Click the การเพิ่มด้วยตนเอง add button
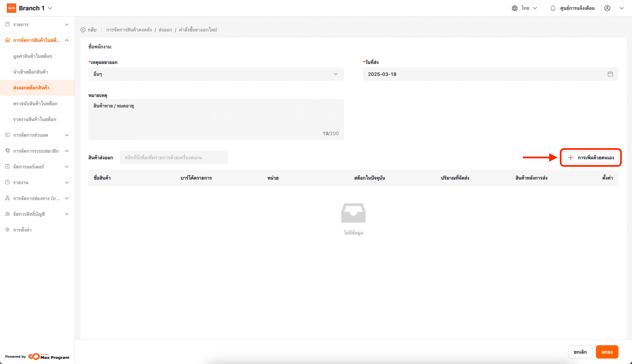 (x=590, y=157)
